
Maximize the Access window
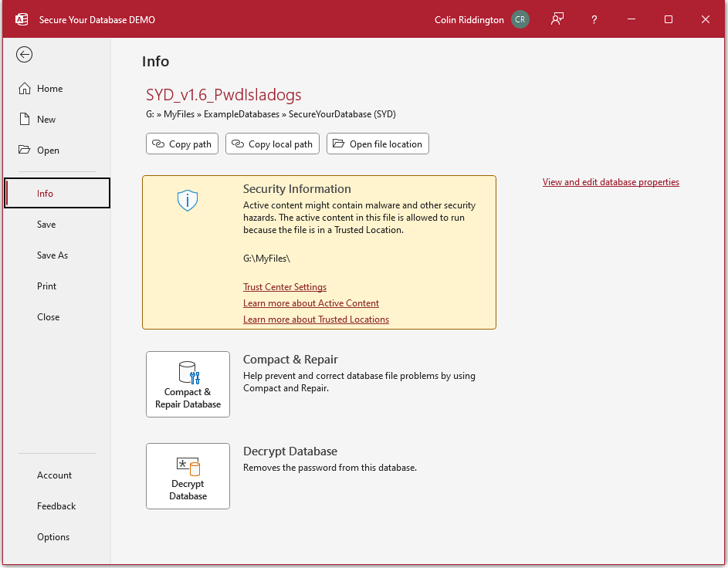669,19
